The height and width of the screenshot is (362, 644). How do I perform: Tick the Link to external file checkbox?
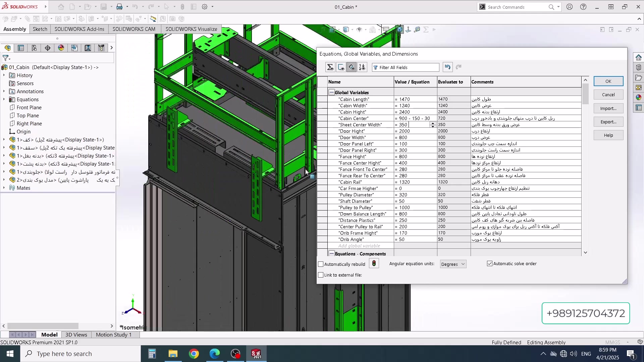[x=321, y=275]
